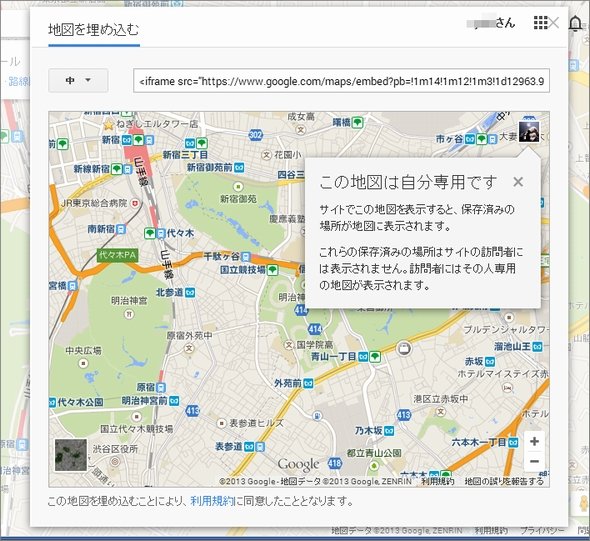This screenshot has height=541, width=590.
Task: Click the 表参道ヒルズ place marker
Action: pos(222,423)
